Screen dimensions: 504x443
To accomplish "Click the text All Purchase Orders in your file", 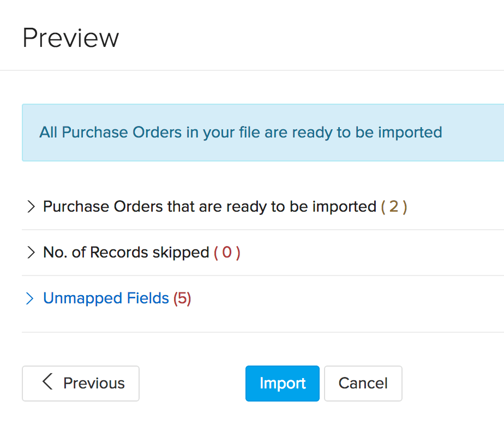I will tap(241, 133).
